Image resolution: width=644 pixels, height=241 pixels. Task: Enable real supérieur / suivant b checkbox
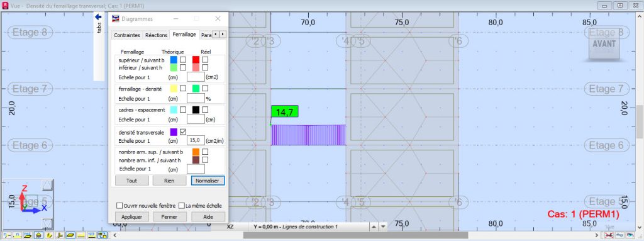[205, 60]
